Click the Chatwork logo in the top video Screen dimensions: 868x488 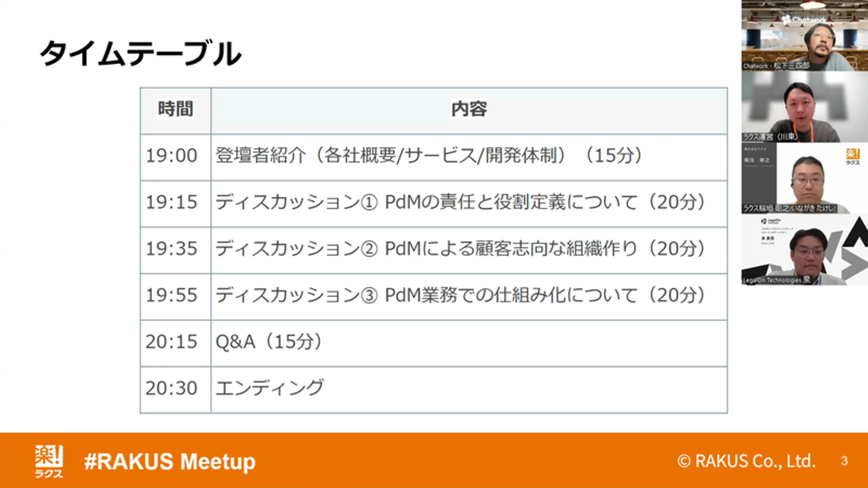pyautogui.click(x=804, y=19)
